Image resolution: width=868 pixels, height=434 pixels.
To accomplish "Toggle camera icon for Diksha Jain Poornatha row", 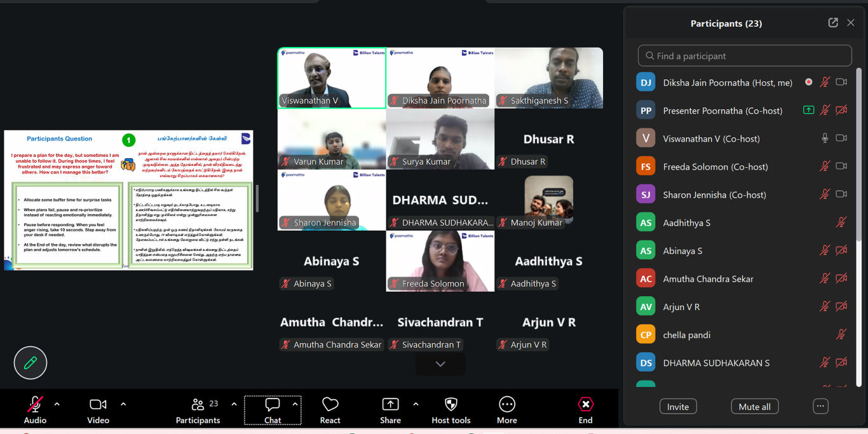I will click(x=841, y=83).
